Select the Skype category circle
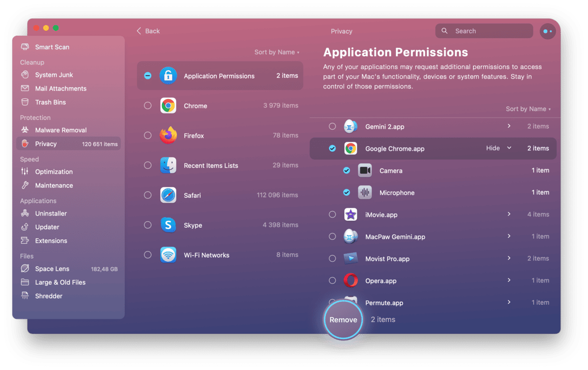The image size is (588, 370). (148, 225)
